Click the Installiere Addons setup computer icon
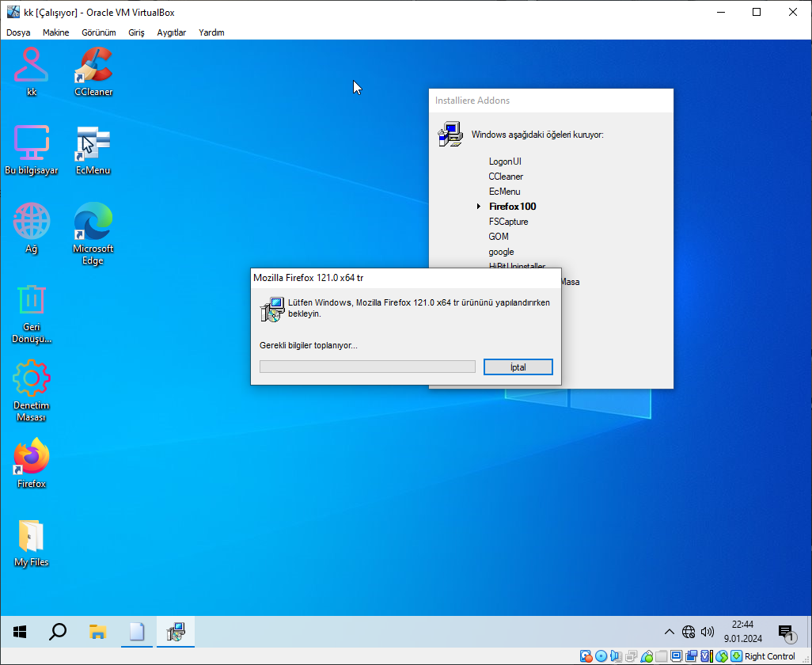812x665 pixels. tap(450, 134)
